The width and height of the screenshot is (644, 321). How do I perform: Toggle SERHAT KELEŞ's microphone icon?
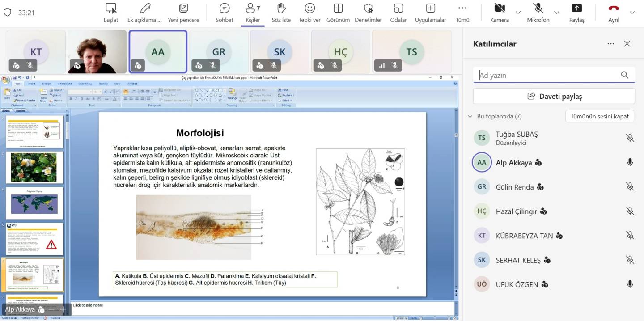630,260
